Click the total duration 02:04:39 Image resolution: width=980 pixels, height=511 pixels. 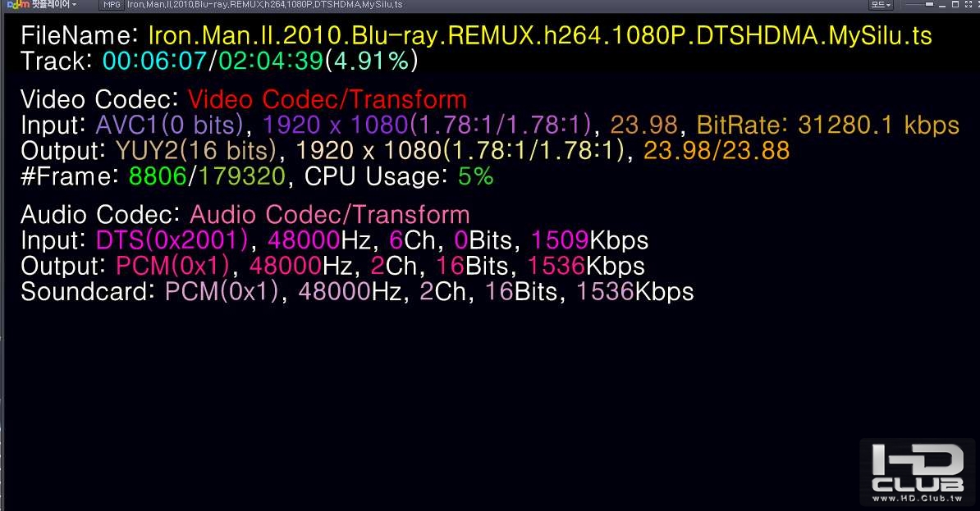point(271,62)
